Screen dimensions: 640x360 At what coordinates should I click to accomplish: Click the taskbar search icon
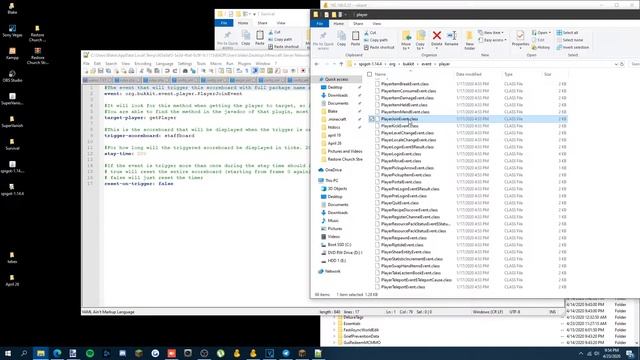24,353
